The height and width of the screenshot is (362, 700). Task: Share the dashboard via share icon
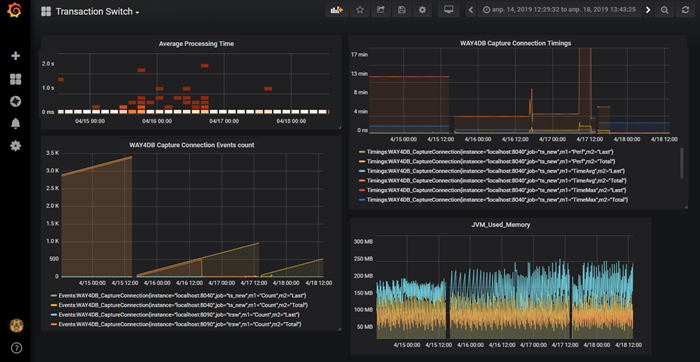click(380, 10)
